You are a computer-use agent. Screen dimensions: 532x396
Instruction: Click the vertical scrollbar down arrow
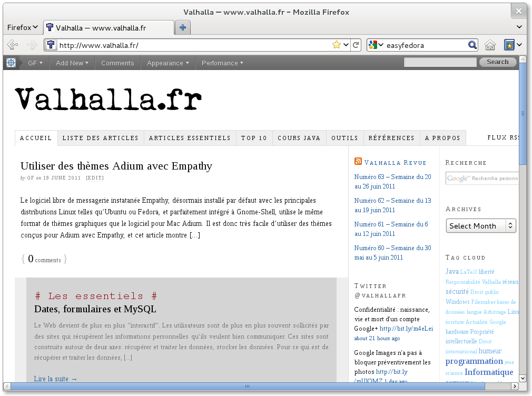tap(523, 378)
